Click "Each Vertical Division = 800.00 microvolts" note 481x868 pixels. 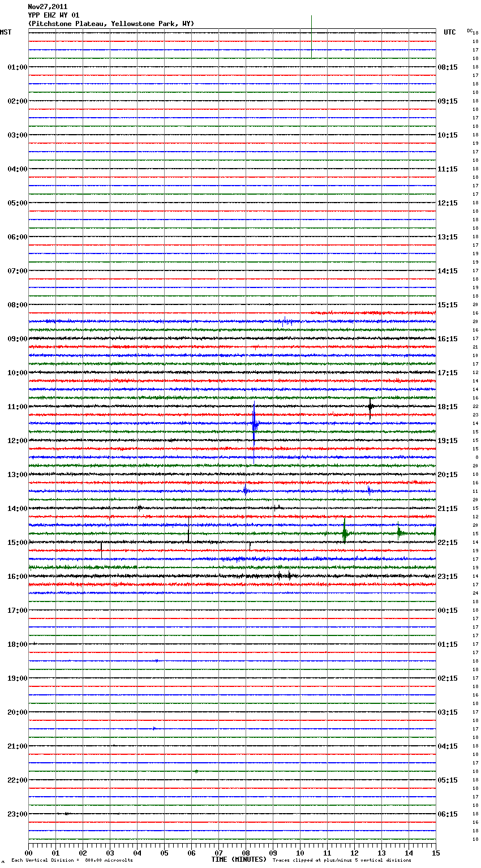click(72, 861)
